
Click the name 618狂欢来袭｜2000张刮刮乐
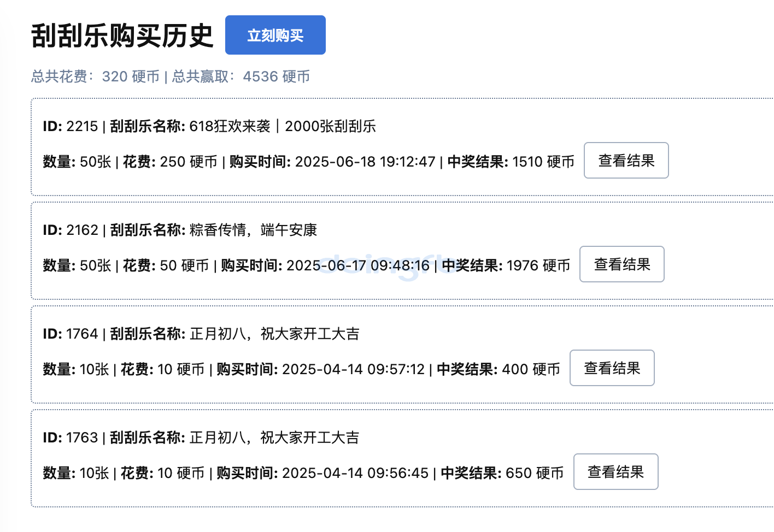pos(283,126)
